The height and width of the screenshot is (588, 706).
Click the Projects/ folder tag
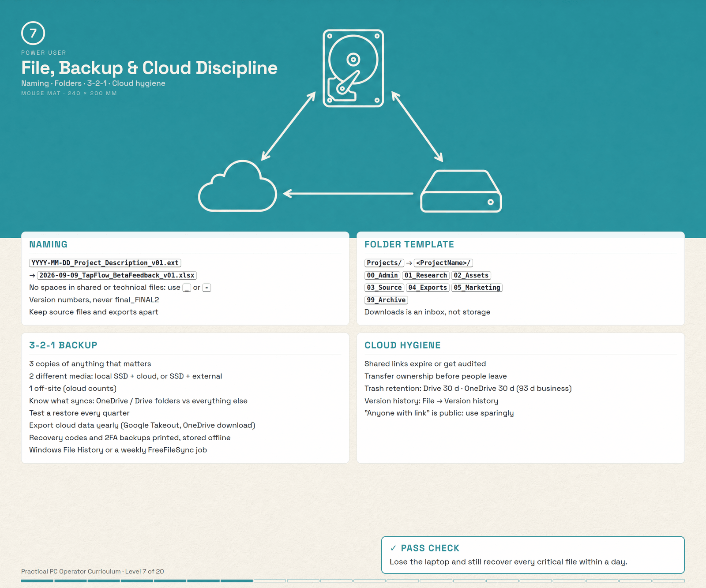384,263
